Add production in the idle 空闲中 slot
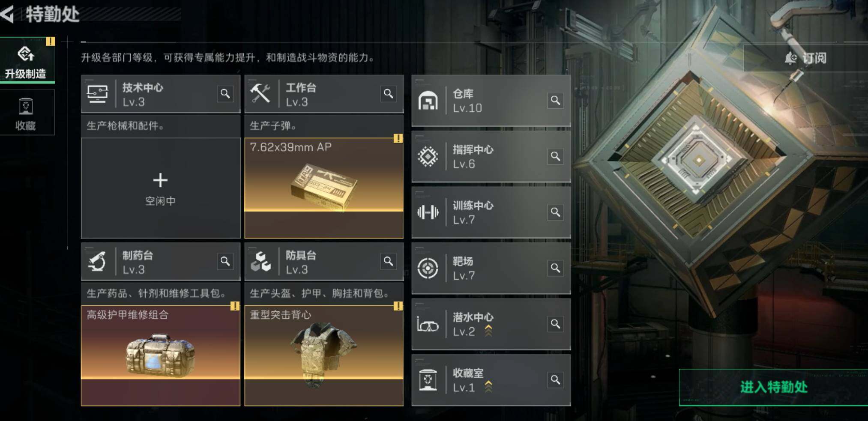Image resolution: width=868 pixels, height=421 pixels. click(x=161, y=188)
